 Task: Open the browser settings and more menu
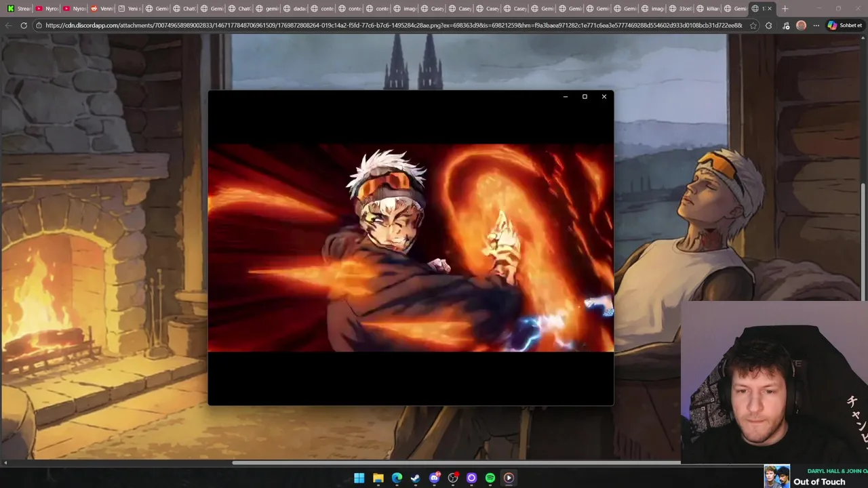click(816, 25)
